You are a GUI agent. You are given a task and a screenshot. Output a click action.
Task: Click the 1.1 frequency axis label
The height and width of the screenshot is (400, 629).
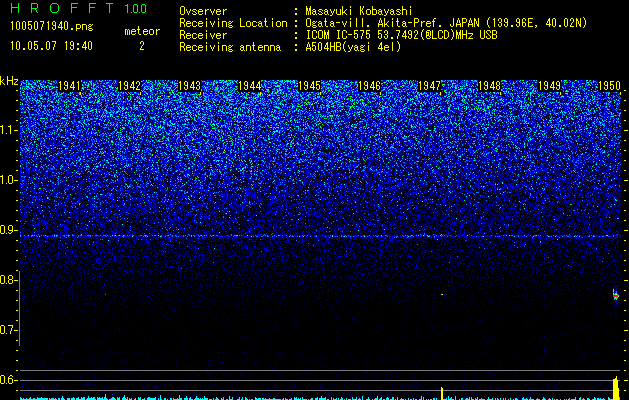point(9,130)
